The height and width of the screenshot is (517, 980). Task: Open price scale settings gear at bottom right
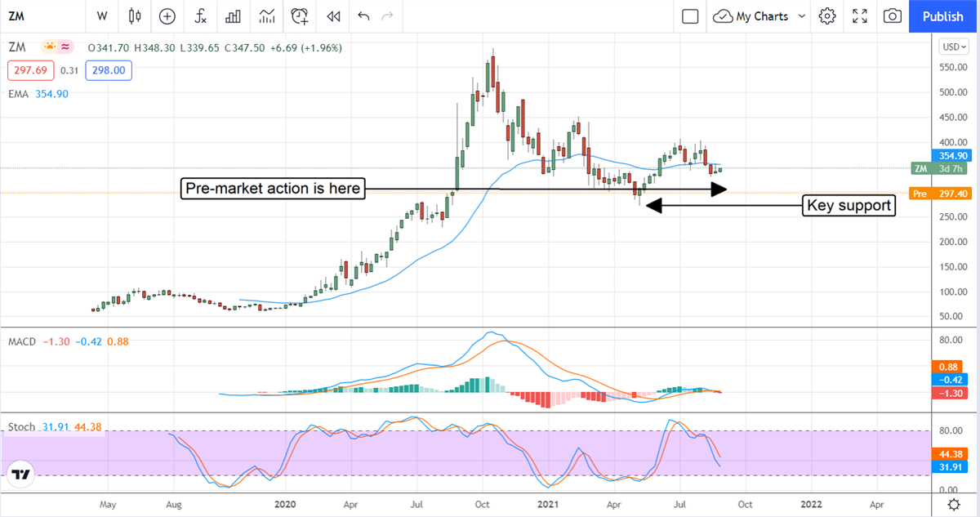pos(953,504)
